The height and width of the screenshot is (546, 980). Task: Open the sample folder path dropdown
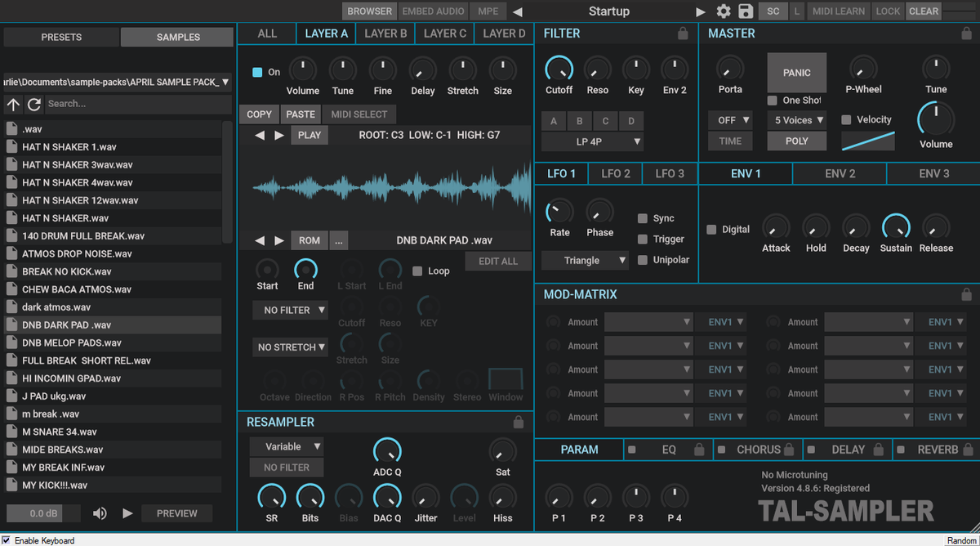pyautogui.click(x=117, y=82)
